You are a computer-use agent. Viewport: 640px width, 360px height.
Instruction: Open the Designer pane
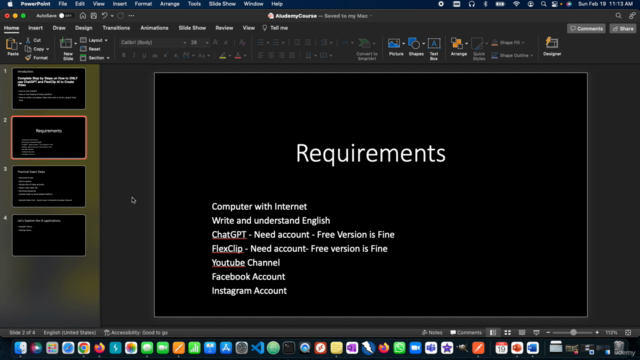[552, 47]
